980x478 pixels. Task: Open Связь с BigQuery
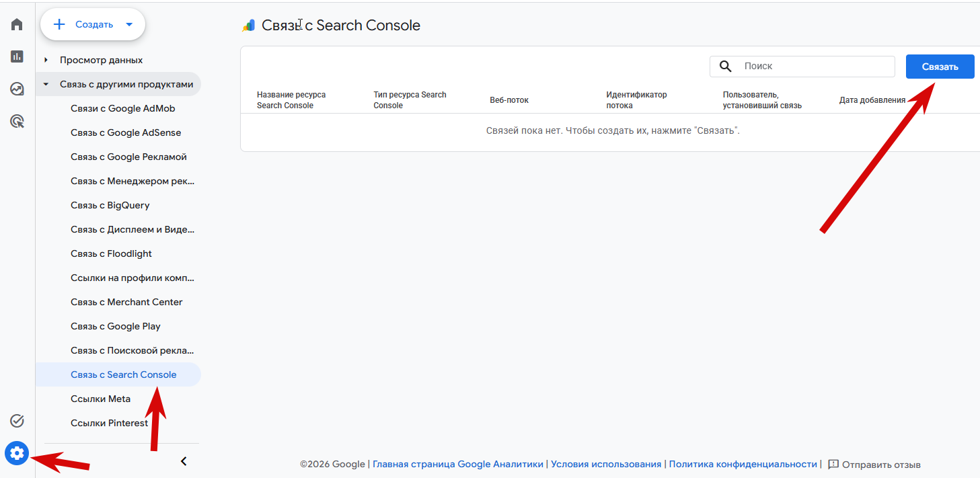point(110,205)
